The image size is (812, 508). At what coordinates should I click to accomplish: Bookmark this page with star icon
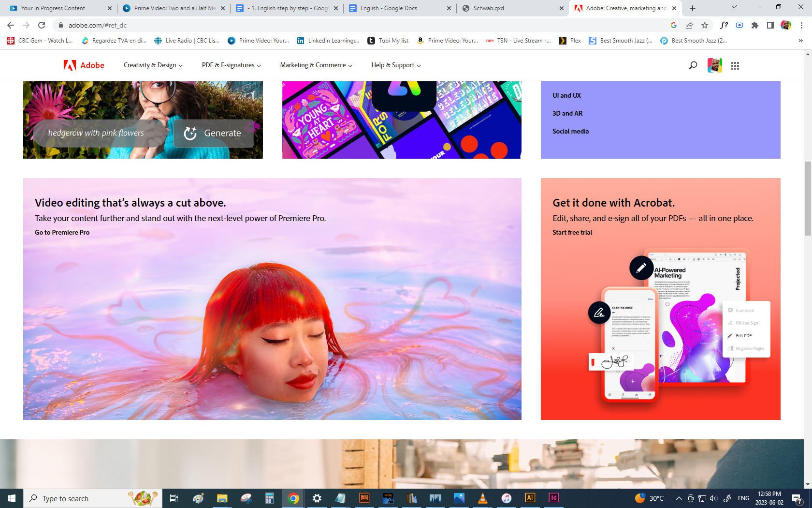[x=705, y=25]
